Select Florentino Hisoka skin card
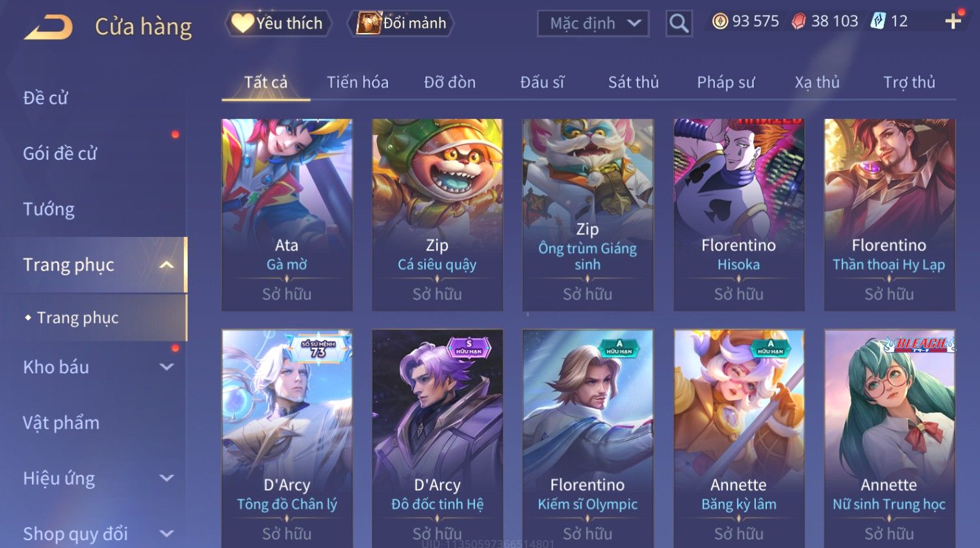 [739, 214]
